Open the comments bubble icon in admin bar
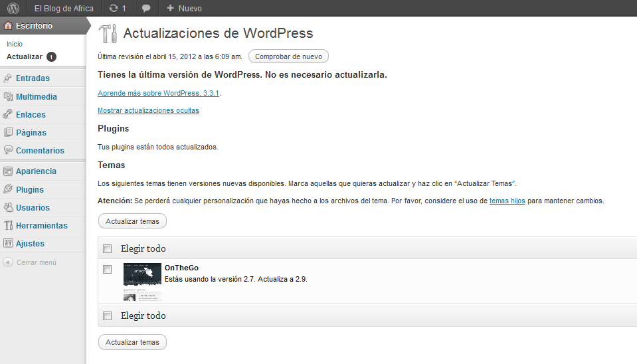The height and width of the screenshot is (364, 637). coord(146,9)
